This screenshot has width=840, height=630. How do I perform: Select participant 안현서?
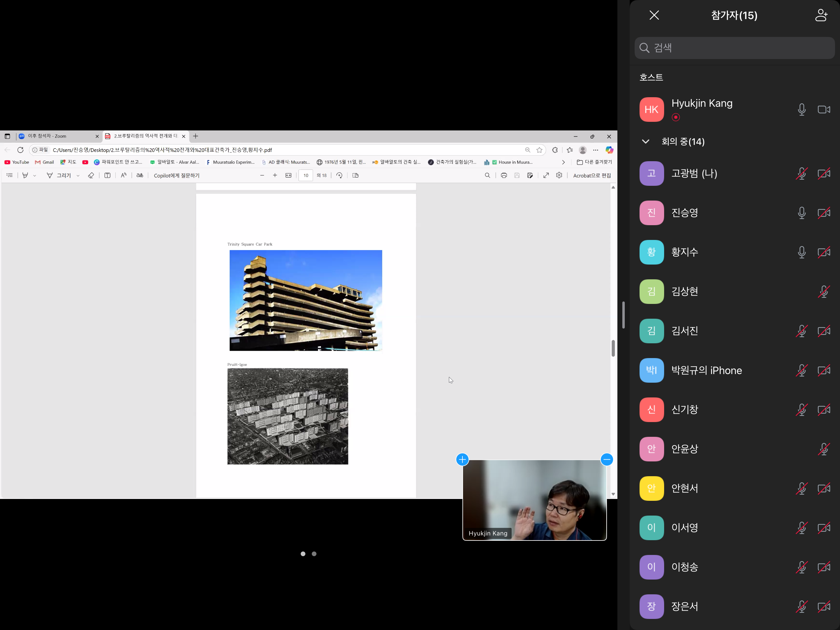click(734, 488)
